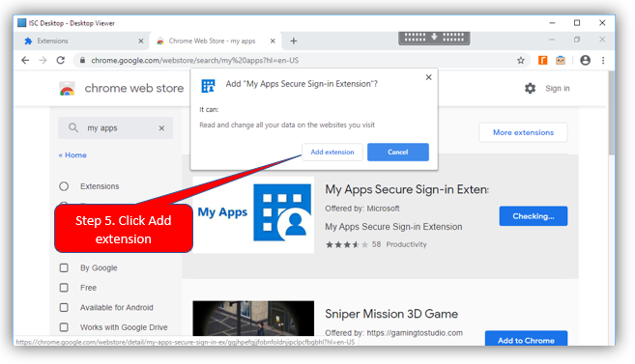
Task: Bookmark this page with the star icon
Action: (521, 60)
